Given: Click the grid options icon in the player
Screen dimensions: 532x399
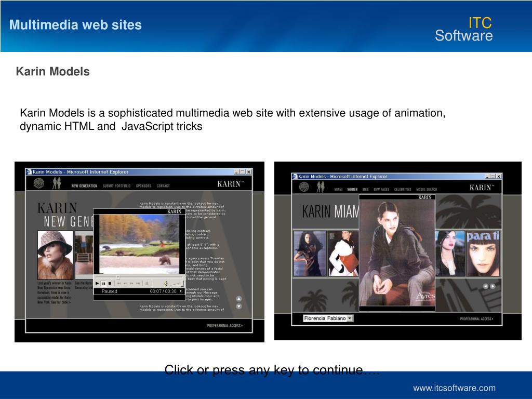Looking at the screenshot, I should pos(147,284).
